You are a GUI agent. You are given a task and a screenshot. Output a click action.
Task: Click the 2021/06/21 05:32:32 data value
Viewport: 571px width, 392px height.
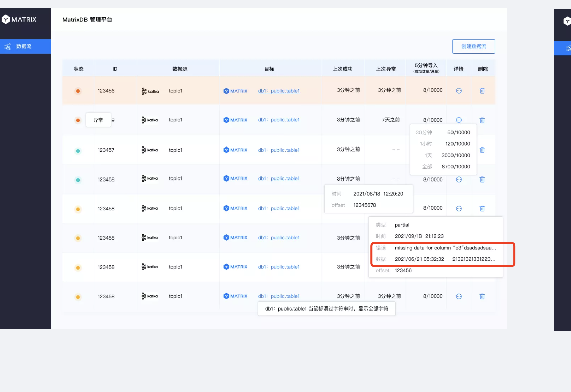pos(419,259)
